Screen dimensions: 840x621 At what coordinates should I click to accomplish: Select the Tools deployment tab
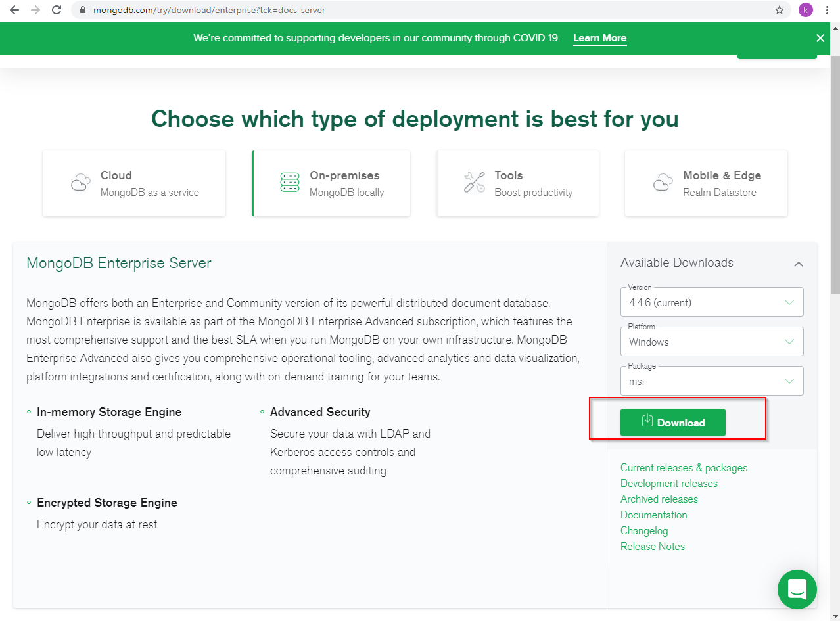point(518,183)
